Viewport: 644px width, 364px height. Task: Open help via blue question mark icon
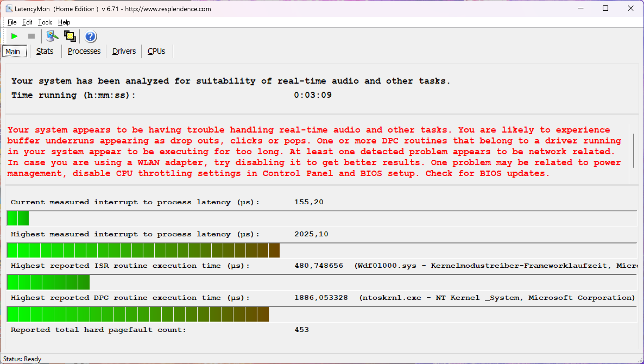click(90, 36)
